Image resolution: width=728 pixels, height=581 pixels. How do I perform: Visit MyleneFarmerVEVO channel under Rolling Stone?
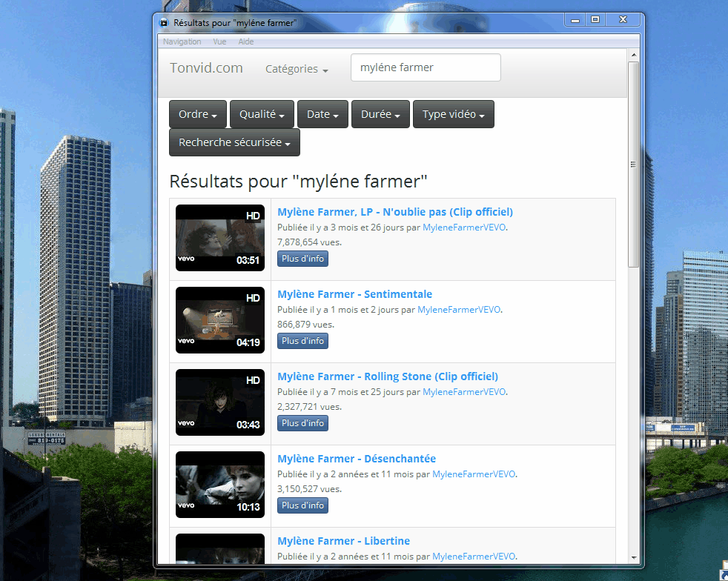tap(464, 392)
